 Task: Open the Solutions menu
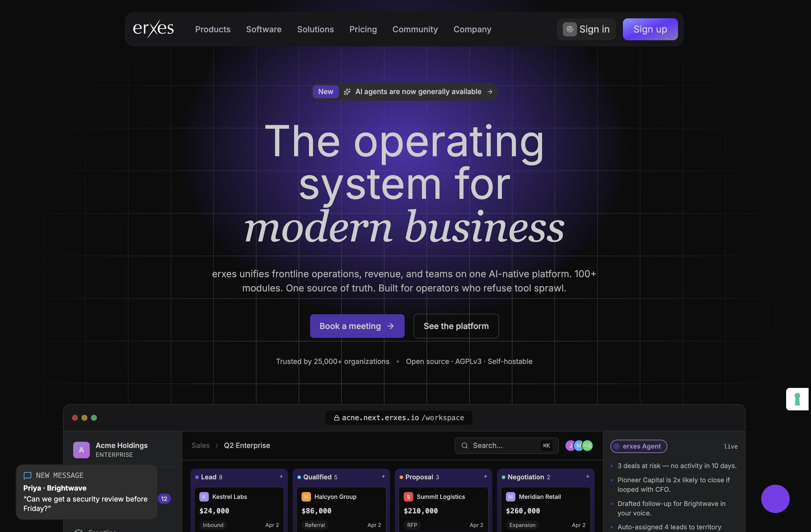316,29
